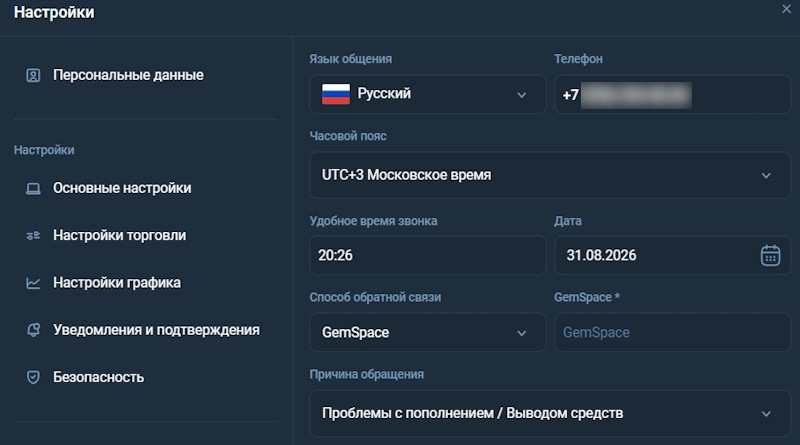
Task: Click the Russian flag icon
Action: pyautogui.click(x=336, y=94)
